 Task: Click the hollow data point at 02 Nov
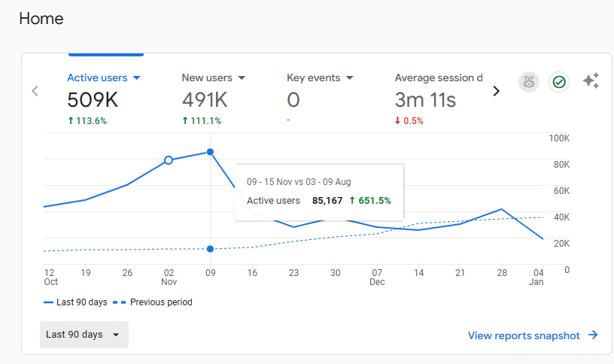[169, 160]
